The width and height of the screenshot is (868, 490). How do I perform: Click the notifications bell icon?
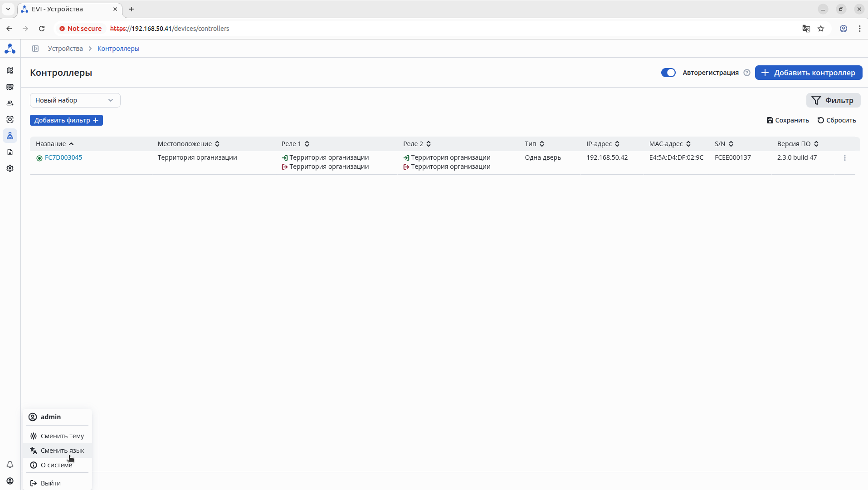coord(10,465)
